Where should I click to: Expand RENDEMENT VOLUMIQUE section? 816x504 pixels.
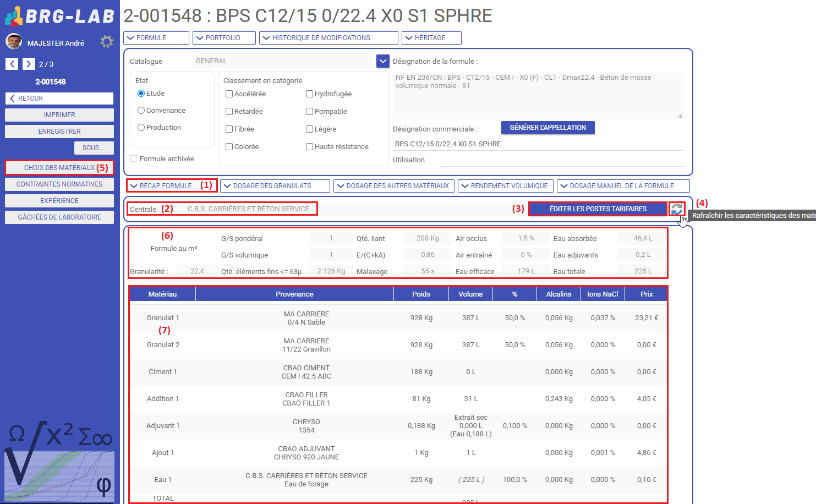click(x=505, y=186)
